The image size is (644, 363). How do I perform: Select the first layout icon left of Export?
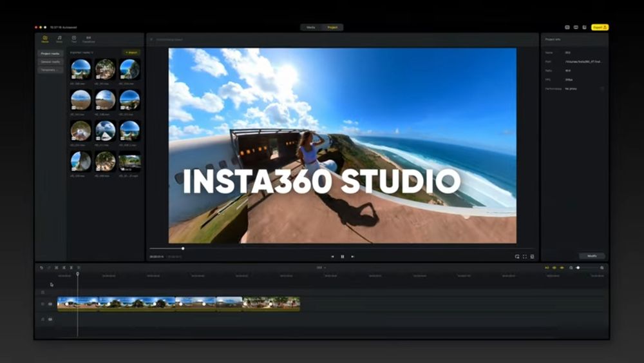click(567, 28)
